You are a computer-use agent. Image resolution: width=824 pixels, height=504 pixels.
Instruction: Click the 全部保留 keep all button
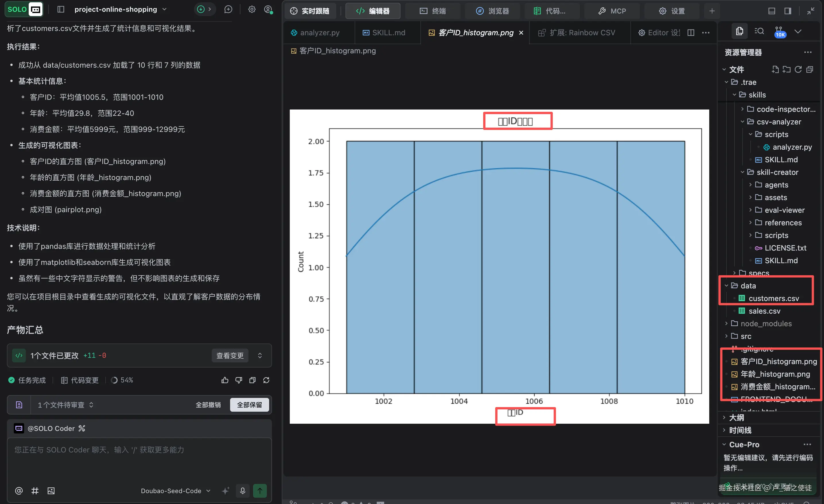point(249,405)
